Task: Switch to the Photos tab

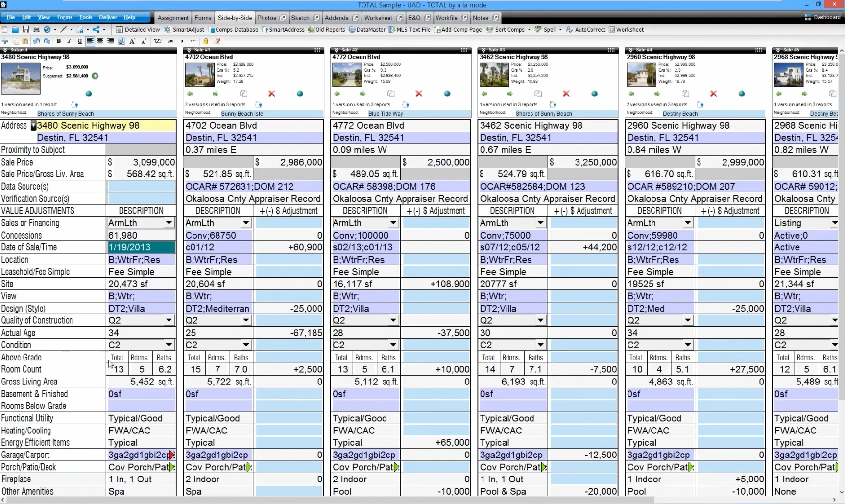Action: point(266,18)
